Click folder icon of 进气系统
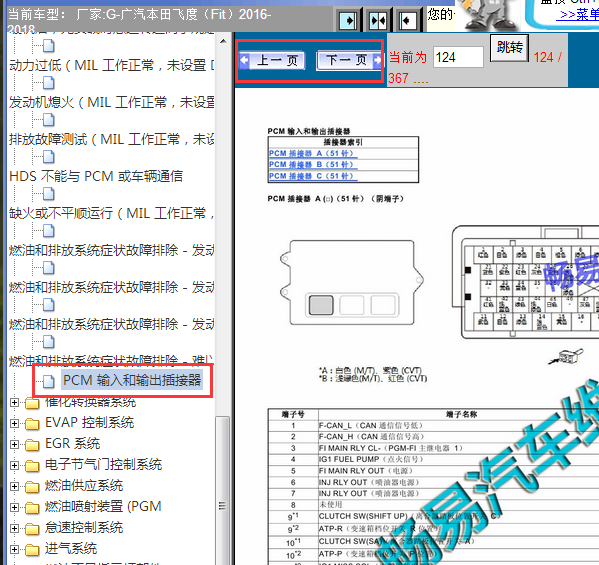 point(32,549)
